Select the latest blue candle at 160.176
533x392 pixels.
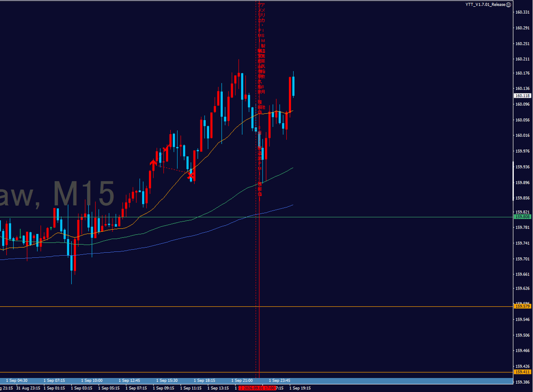(x=294, y=86)
